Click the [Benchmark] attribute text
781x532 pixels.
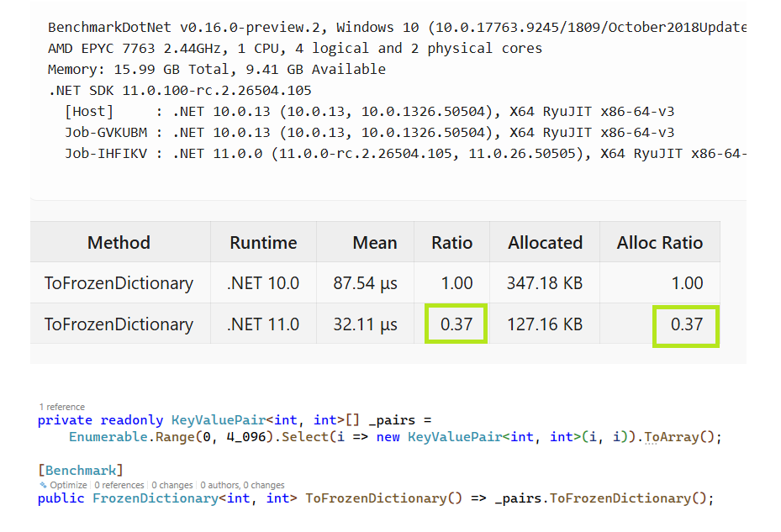coord(81,471)
